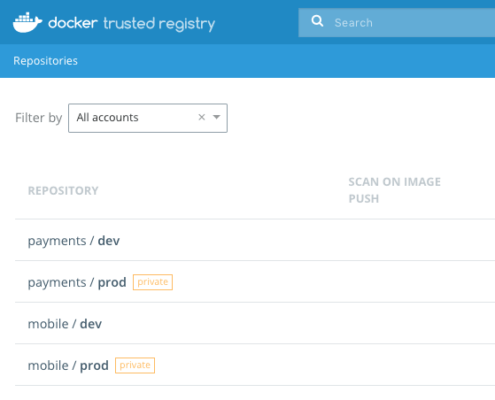Viewport: 495px width, 400px height.
Task: Clear the All accounts filter with the X
Action: pos(202,117)
